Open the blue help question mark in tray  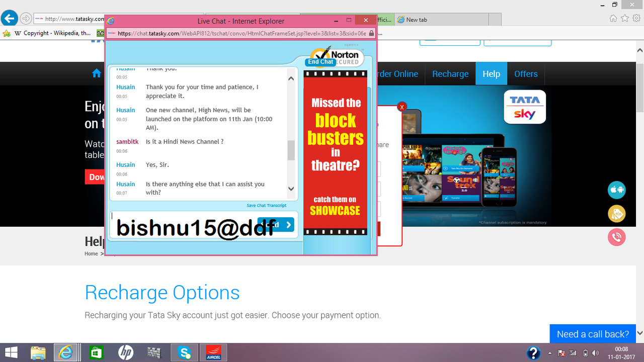(x=533, y=352)
